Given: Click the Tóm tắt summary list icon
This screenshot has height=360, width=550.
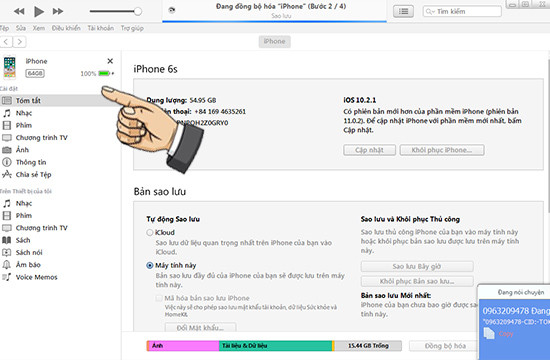Looking at the screenshot, I should 7,101.
